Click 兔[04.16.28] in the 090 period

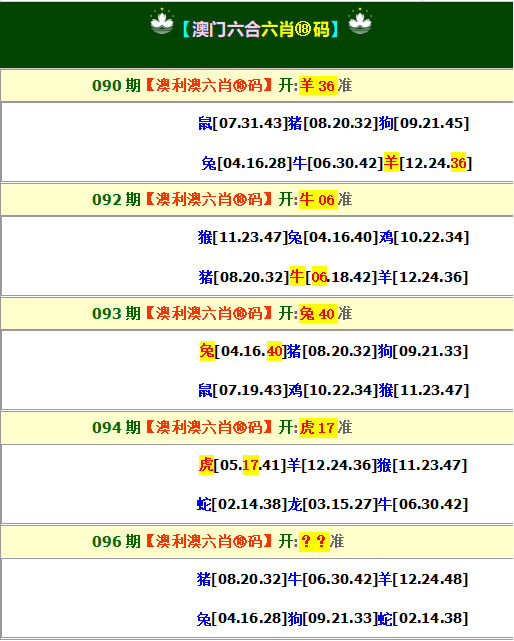tap(247, 163)
